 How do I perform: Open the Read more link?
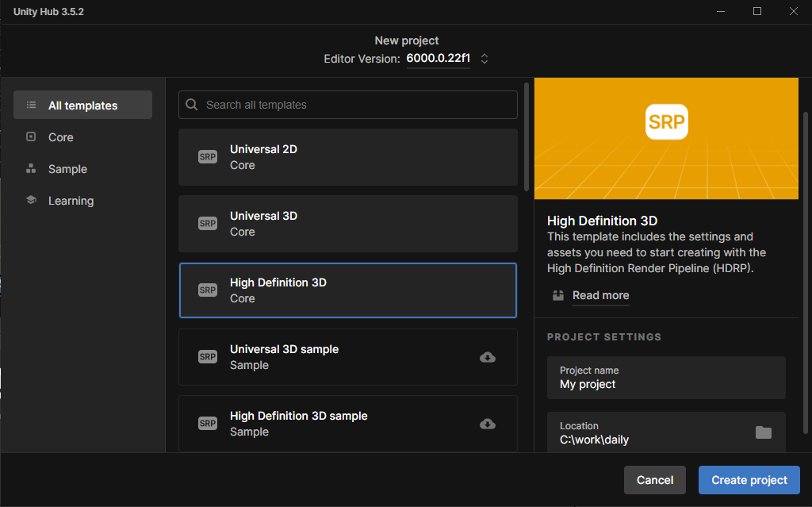point(601,295)
